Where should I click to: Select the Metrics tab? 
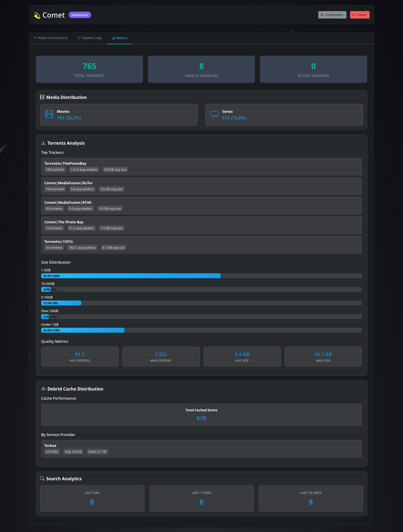tap(119, 38)
